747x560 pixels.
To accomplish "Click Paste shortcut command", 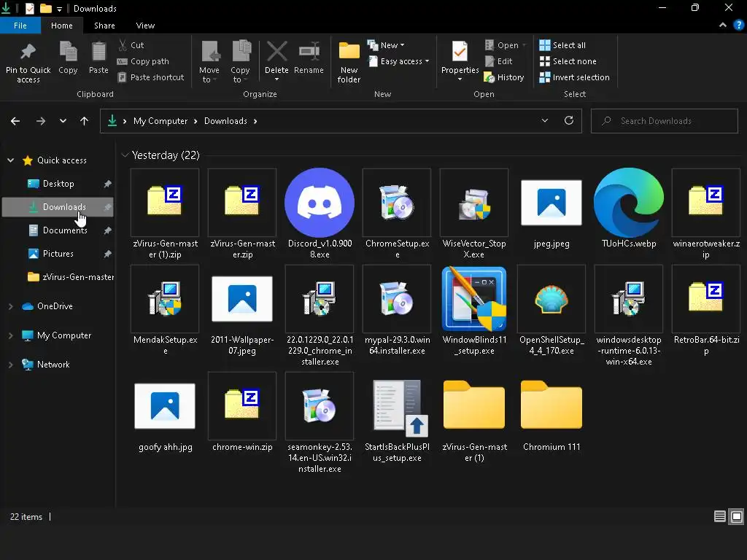I will coord(150,77).
